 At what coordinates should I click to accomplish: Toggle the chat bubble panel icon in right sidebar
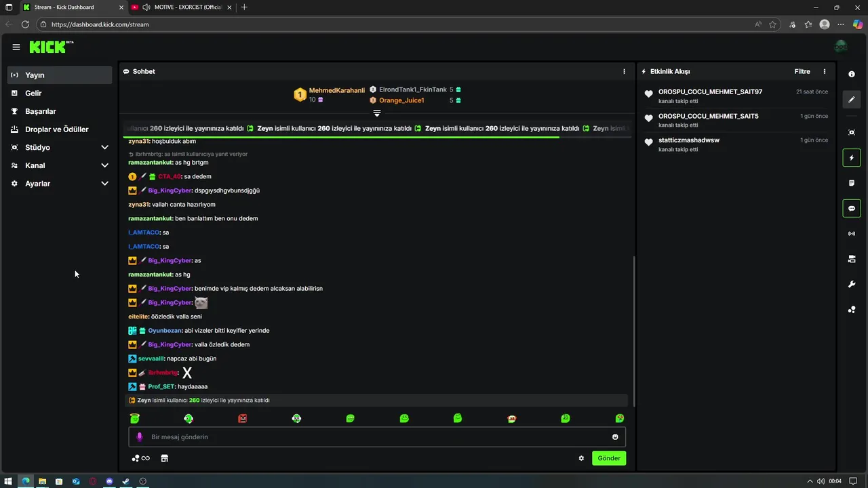(852, 208)
